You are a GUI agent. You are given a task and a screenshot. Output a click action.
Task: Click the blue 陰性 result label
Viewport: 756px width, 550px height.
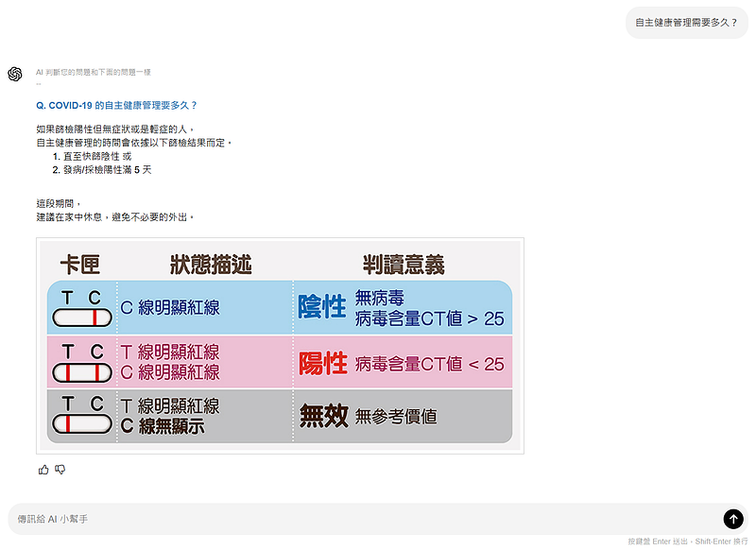[x=322, y=307]
